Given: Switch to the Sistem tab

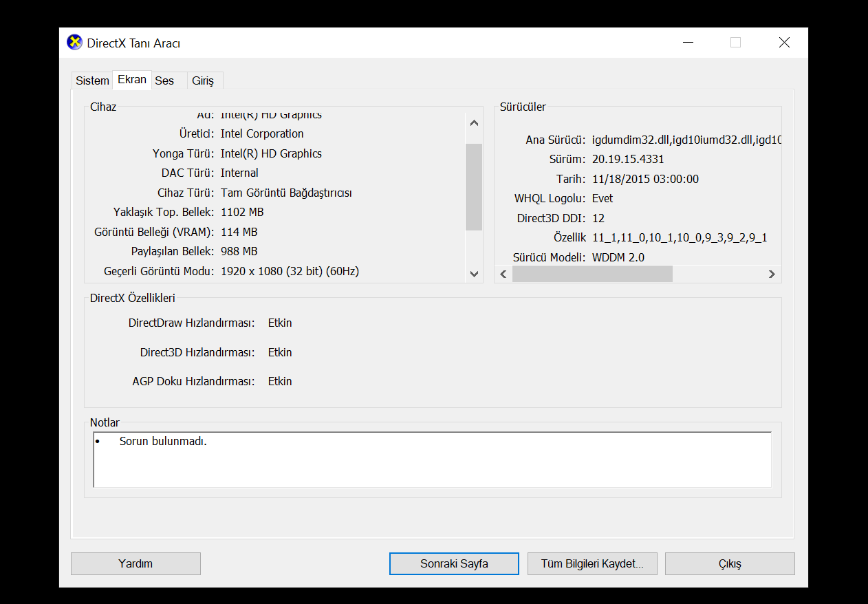Looking at the screenshot, I should click(92, 80).
